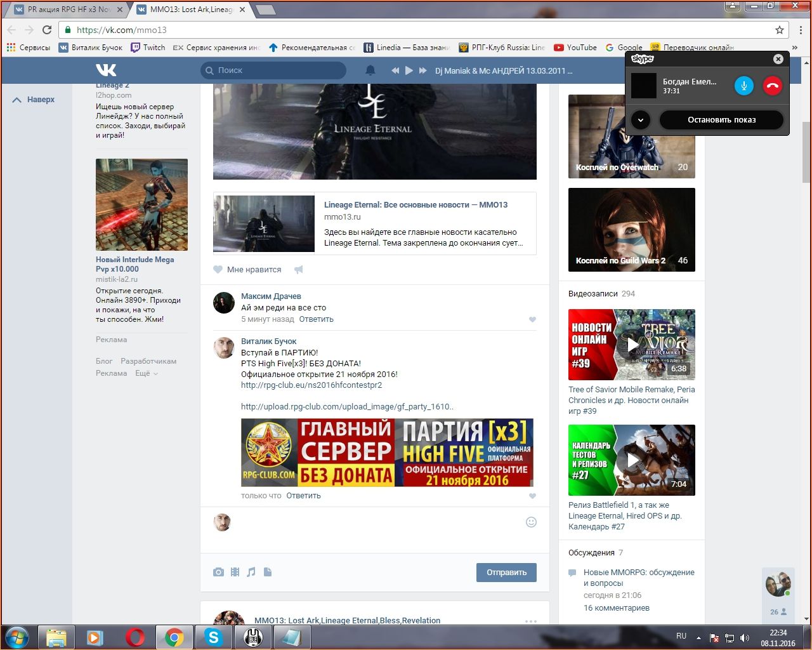Viewport: 812px width, 650px height.
Task: Expand the Ещё footer menu
Action: [147, 373]
